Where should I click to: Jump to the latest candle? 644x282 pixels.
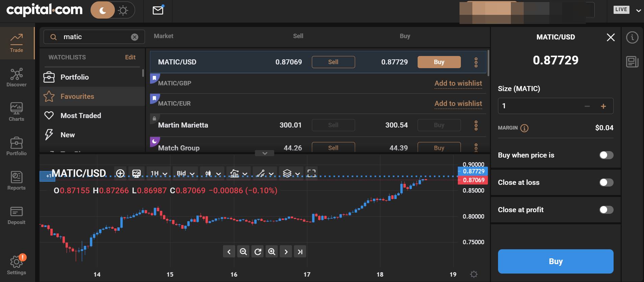(x=300, y=252)
